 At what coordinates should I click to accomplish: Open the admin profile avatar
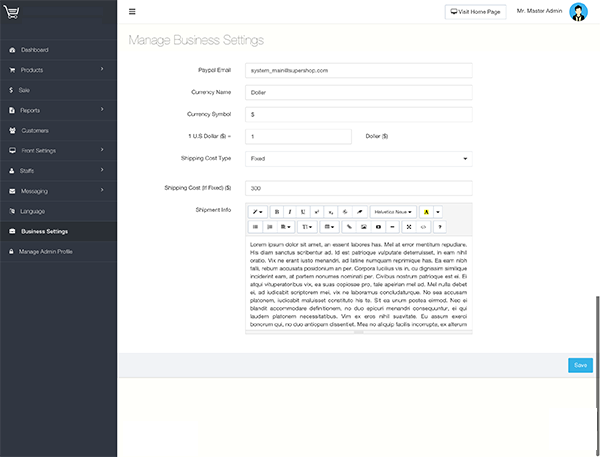578,12
